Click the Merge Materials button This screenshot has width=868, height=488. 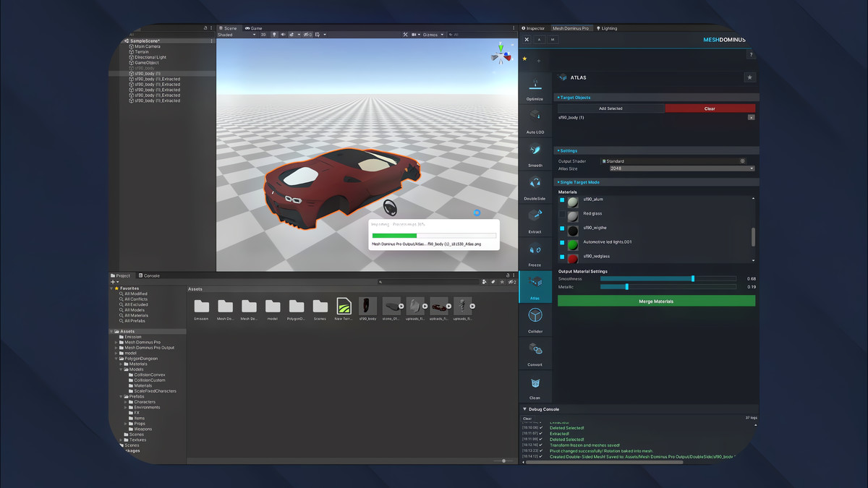pyautogui.click(x=655, y=301)
